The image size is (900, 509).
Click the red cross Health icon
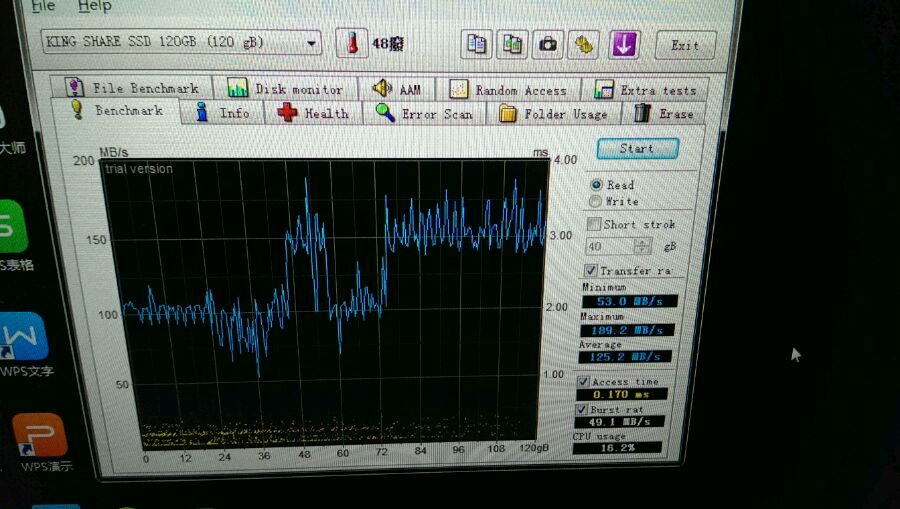coord(288,112)
